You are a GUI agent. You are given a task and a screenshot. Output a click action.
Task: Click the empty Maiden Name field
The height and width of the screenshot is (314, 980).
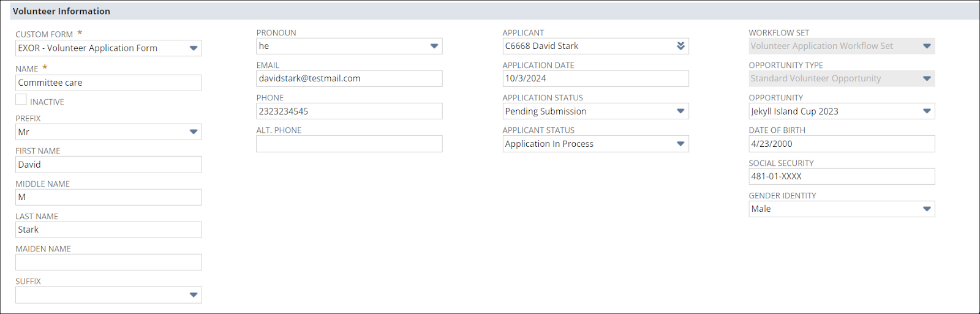108,263
